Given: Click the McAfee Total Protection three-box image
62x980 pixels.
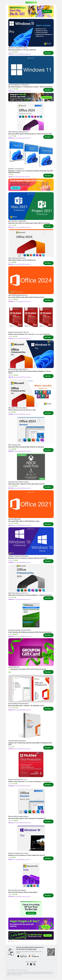Looking at the screenshot, I should point(31,317).
